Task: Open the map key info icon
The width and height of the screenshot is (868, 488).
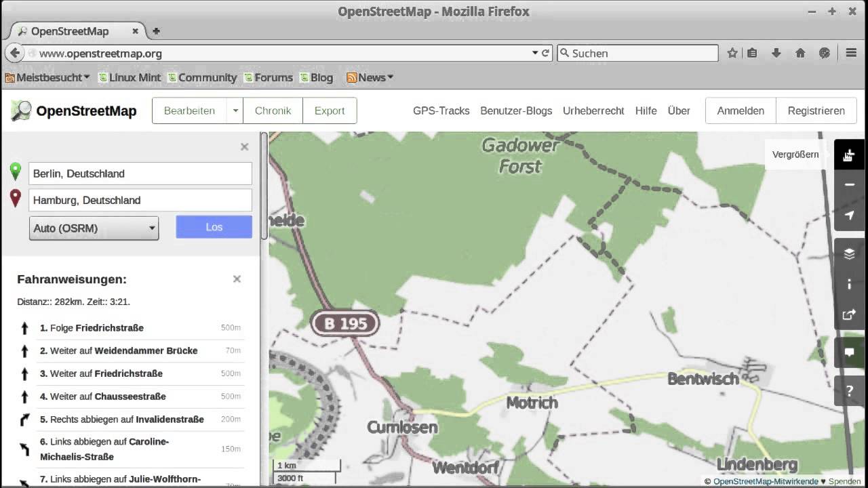Action: [x=850, y=284]
